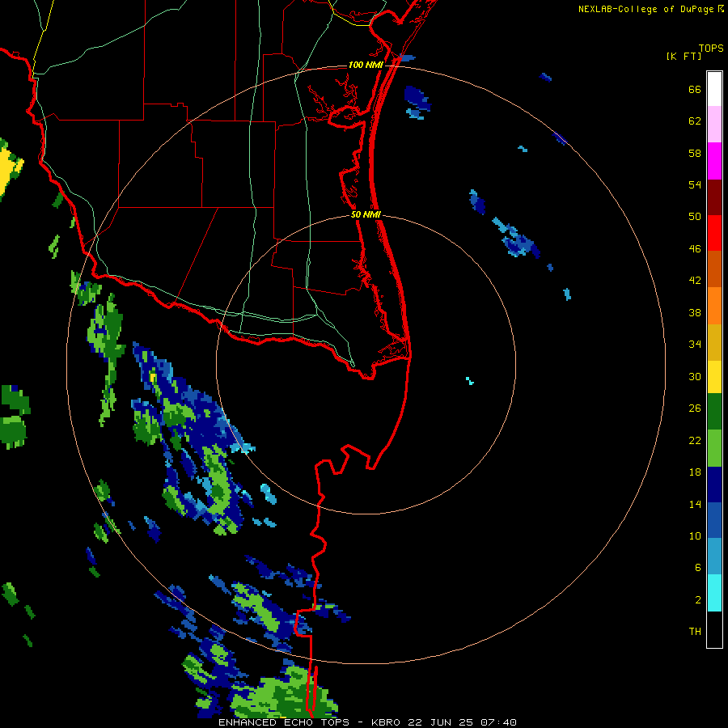Select the gold legend swatch

coord(714,342)
